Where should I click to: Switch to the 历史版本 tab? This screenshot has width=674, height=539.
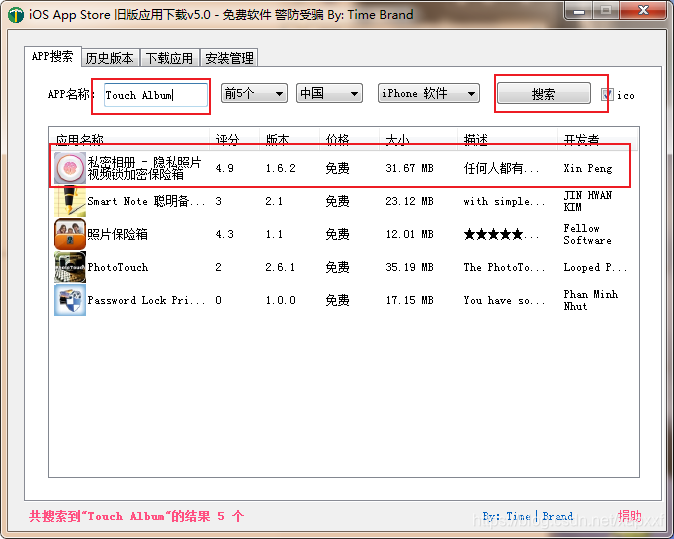[x=110, y=58]
